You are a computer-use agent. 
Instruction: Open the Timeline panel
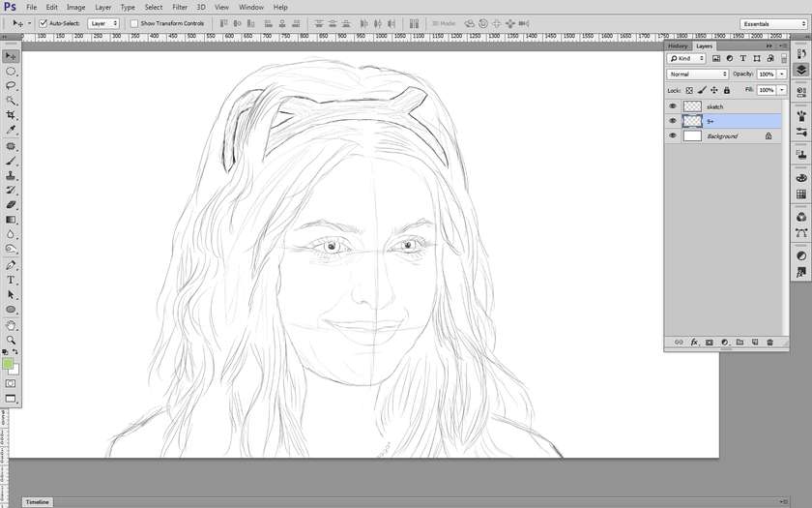(37, 502)
